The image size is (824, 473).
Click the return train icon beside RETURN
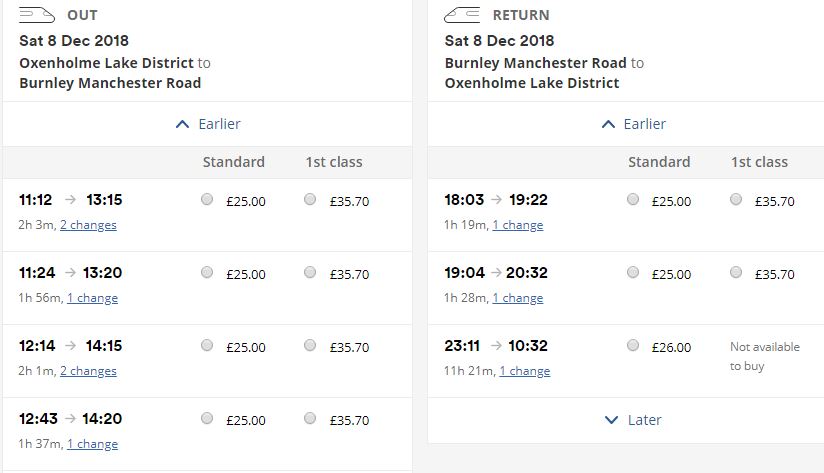coord(462,15)
